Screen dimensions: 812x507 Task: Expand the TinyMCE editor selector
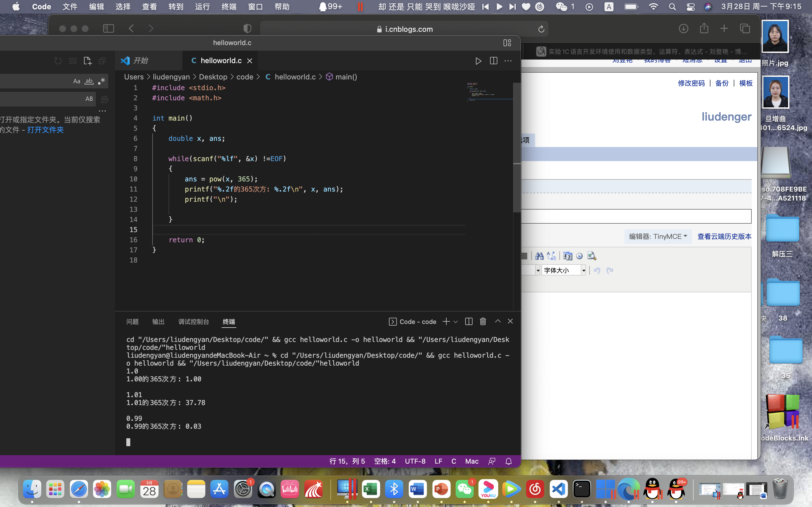tap(658, 236)
